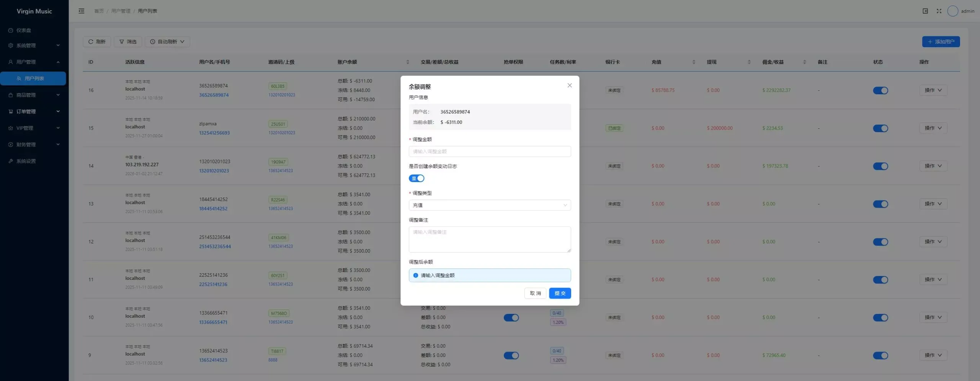Open 操作 dropdown for user ID 15
Screen dimensions: 980x381
pos(933,128)
